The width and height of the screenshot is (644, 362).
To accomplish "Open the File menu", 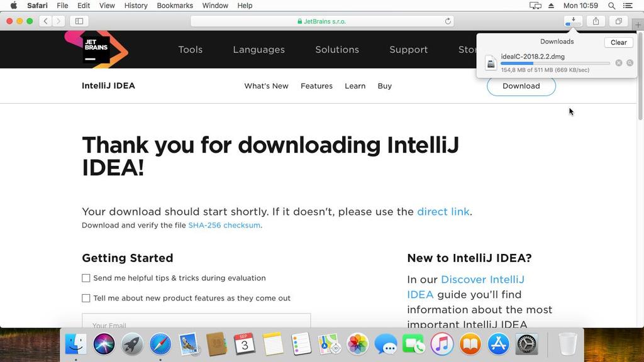I will 62,6.
